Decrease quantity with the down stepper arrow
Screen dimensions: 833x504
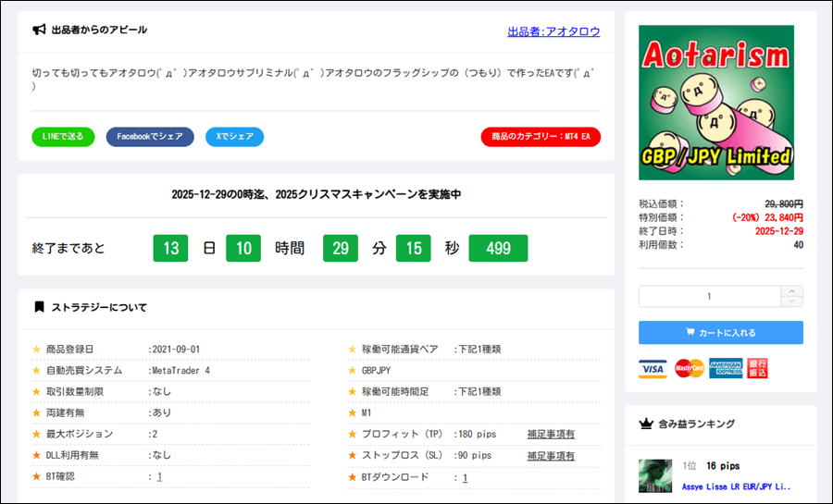coord(792,301)
